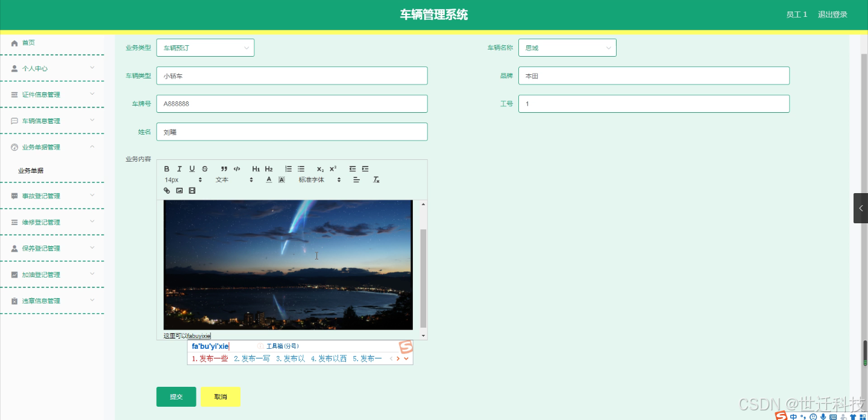Open the 车辆名称 dropdown showing 思域
868x420 pixels.
coord(567,47)
